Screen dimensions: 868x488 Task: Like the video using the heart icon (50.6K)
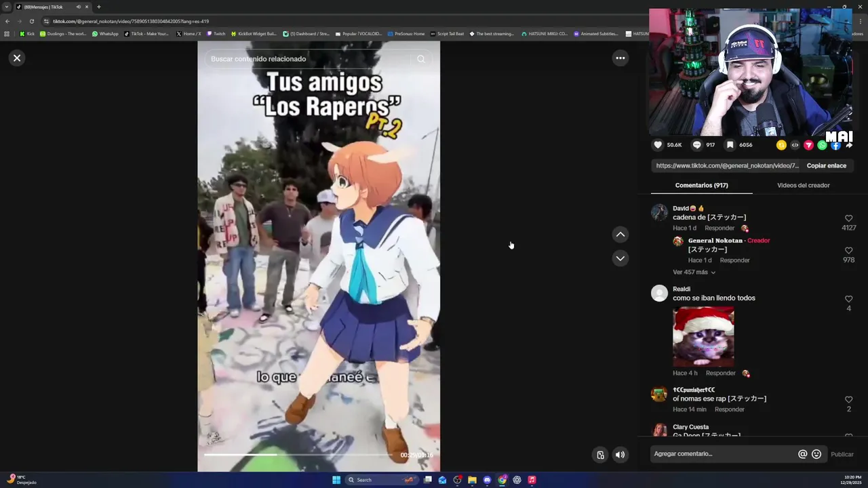pyautogui.click(x=658, y=145)
